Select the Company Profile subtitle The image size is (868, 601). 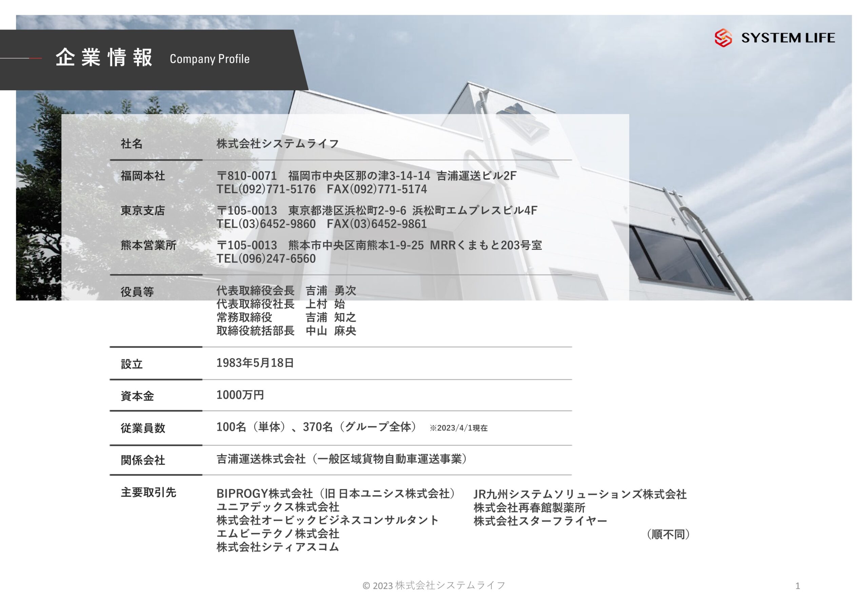coord(209,59)
